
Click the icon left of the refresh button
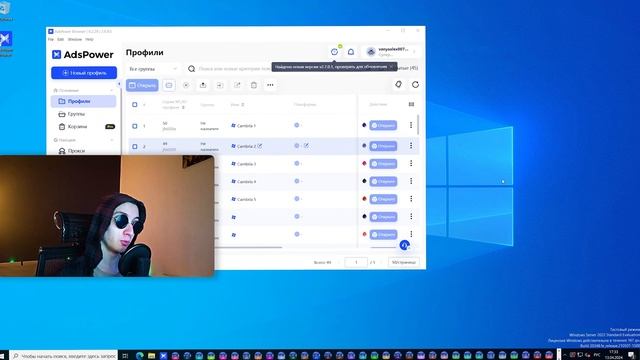398,84
